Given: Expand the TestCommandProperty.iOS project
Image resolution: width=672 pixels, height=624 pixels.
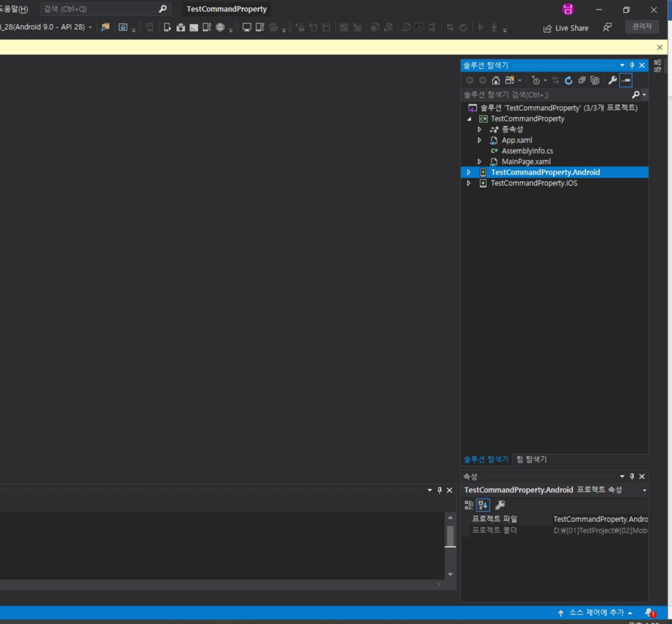Looking at the screenshot, I should coord(468,183).
